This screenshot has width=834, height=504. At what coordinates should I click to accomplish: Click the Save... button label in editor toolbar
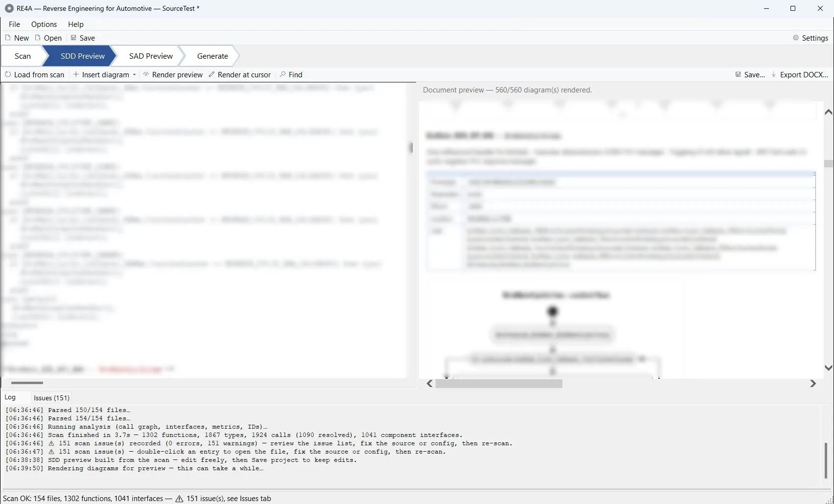click(754, 74)
